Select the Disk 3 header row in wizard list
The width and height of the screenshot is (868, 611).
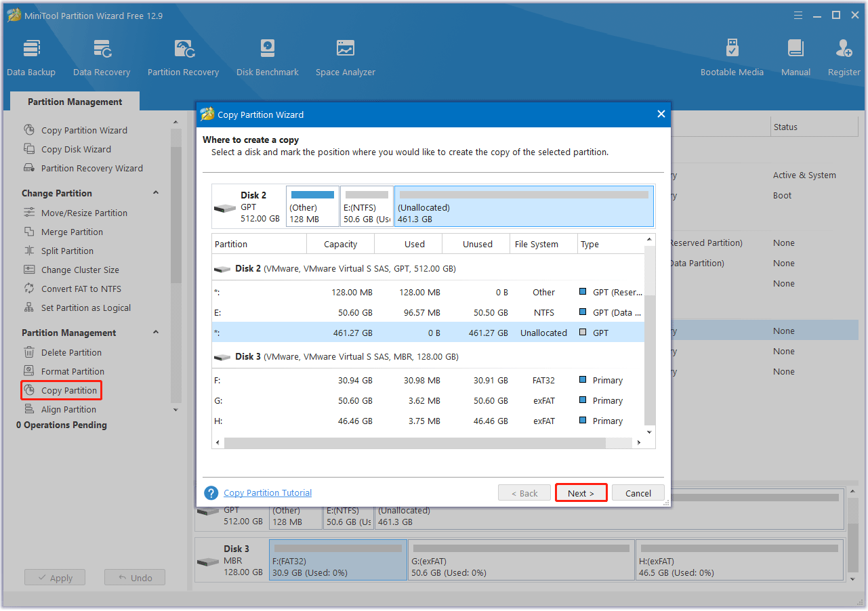click(x=428, y=356)
